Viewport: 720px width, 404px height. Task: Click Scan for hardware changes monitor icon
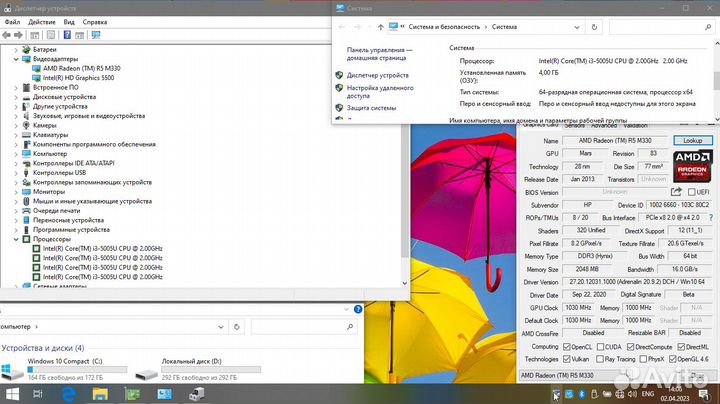96,35
